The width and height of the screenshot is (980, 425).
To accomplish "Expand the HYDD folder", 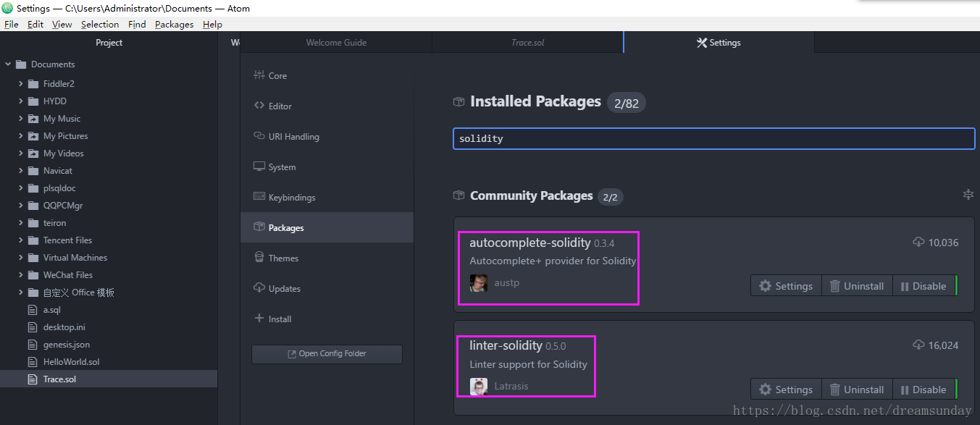I will tap(21, 101).
